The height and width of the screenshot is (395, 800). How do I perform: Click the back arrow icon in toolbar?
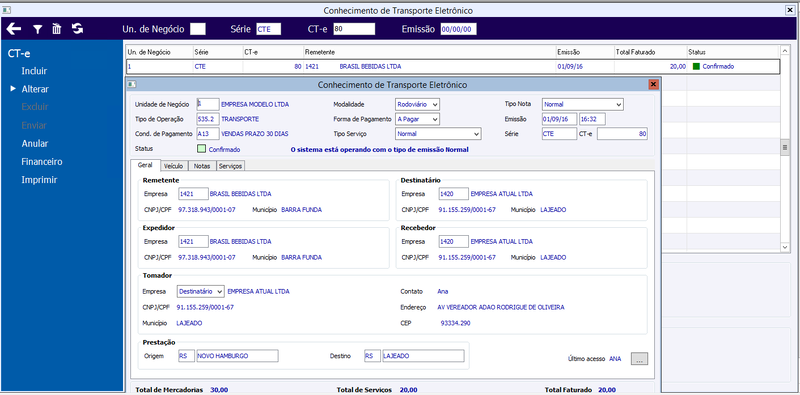[14, 29]
